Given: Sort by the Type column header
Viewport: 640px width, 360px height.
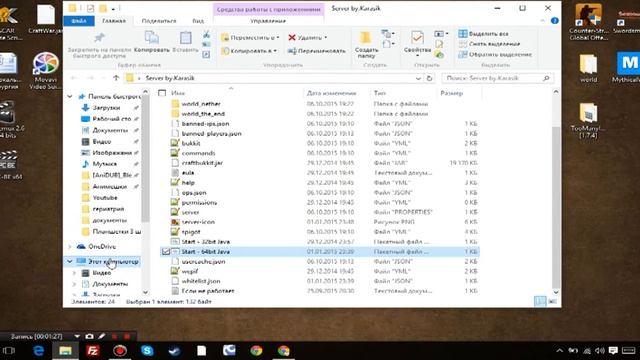Looking at the screenshot, I should pyautogui.click(x=380, y=93).
